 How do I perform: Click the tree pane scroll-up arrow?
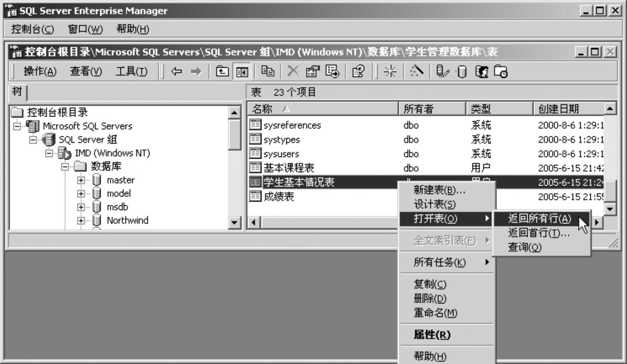pos(234,113)
